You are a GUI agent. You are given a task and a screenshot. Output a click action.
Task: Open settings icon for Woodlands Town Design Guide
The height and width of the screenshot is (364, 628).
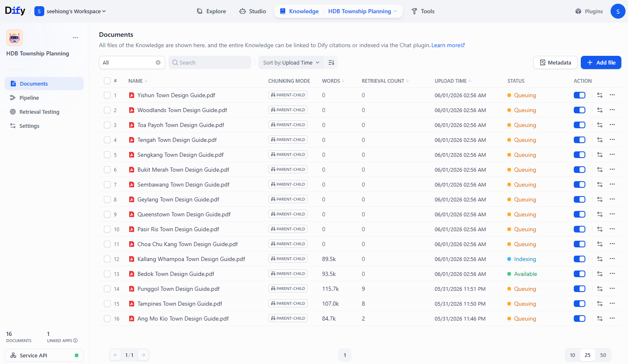[x=600, y=110]
